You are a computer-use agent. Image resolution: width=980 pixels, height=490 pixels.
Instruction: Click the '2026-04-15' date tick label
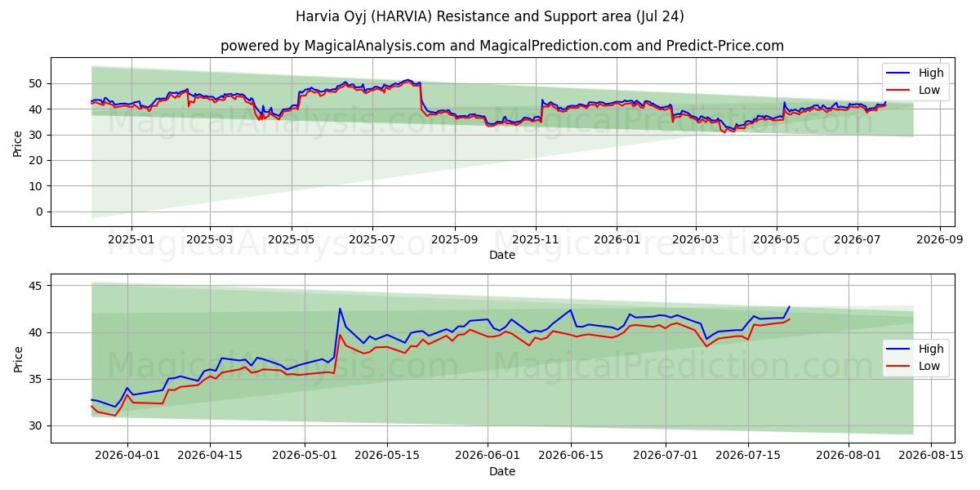pyautogui.click(x=211, y=456)
